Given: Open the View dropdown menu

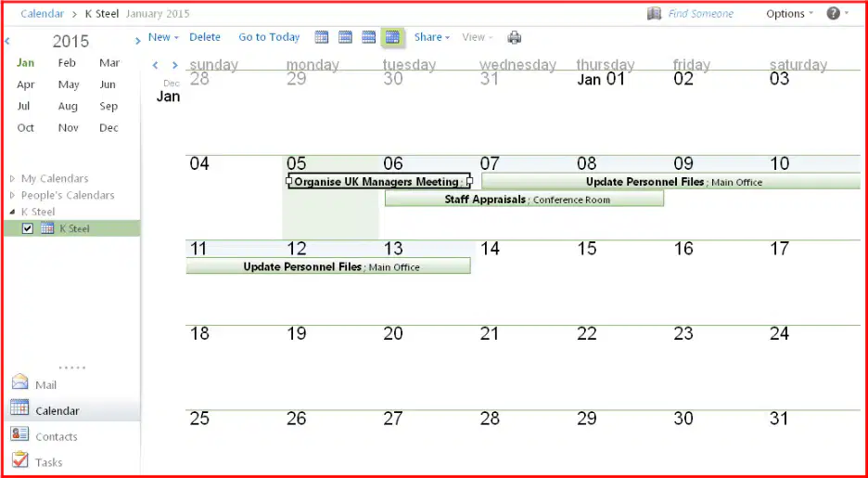Looking at the screenshot, I should (x=478, y=37).
